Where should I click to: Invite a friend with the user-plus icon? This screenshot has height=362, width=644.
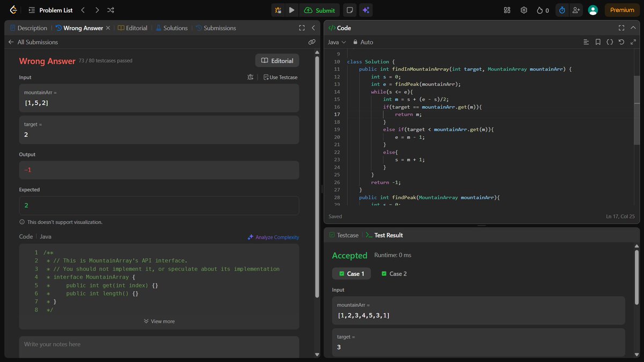coord(576,10)
